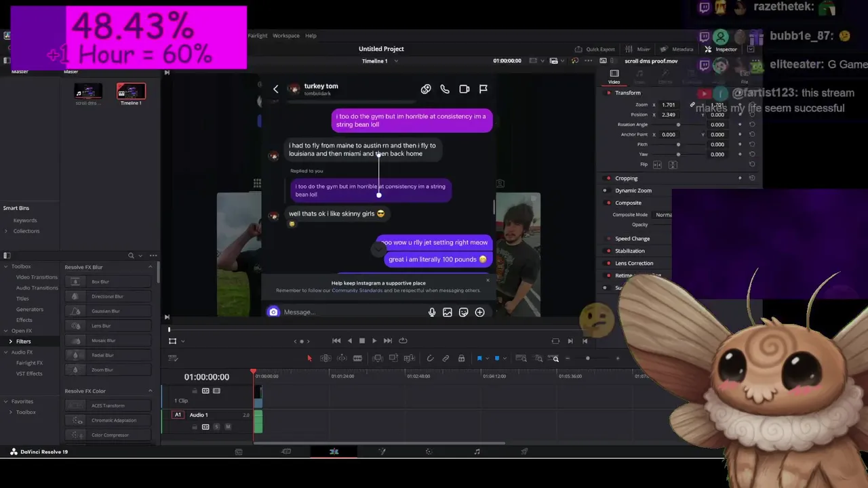Screen dimensions: 868x488
Task: Enable the Dynamic Zoom toggle
Action: click(x=606, y=190)
